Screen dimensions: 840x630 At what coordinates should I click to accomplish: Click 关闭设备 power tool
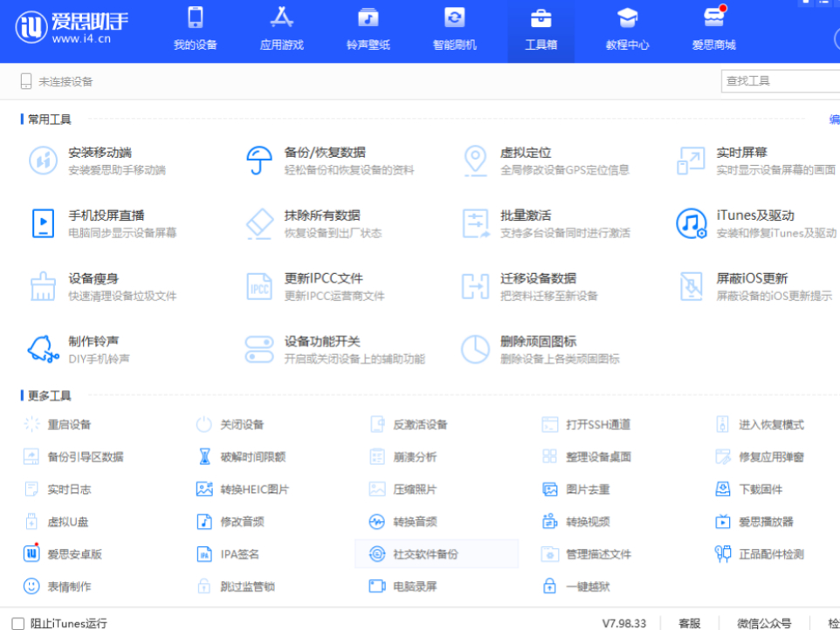[x=231, y=424]
